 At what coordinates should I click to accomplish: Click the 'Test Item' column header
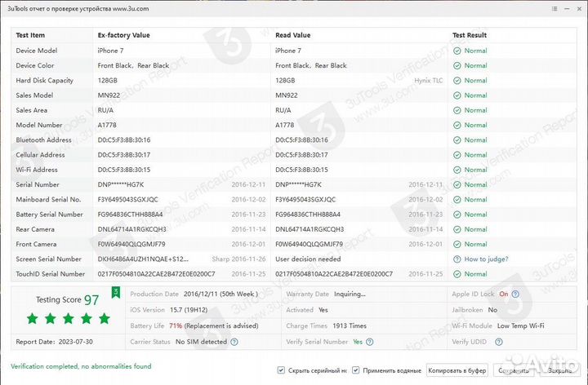tap(30, 35)
